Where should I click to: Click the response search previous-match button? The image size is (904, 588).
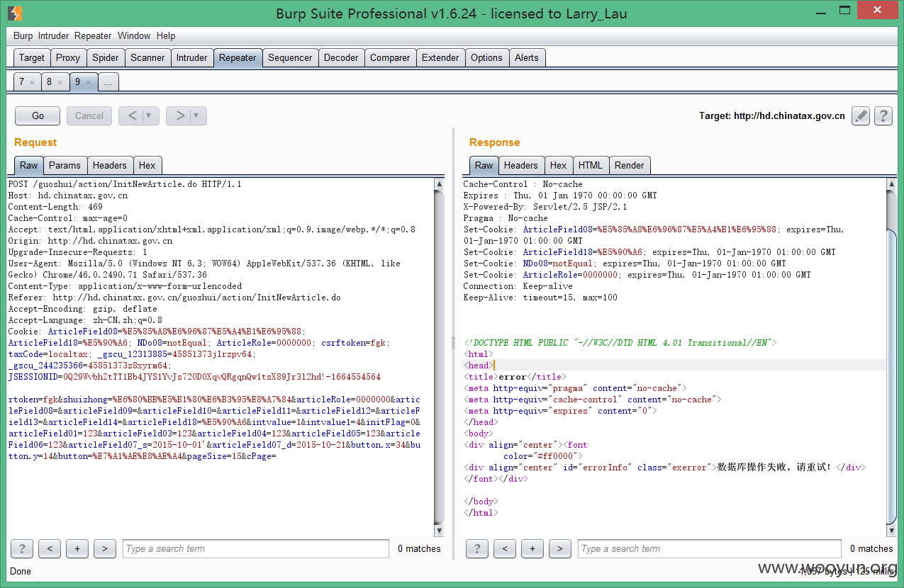tap(505, 548)
